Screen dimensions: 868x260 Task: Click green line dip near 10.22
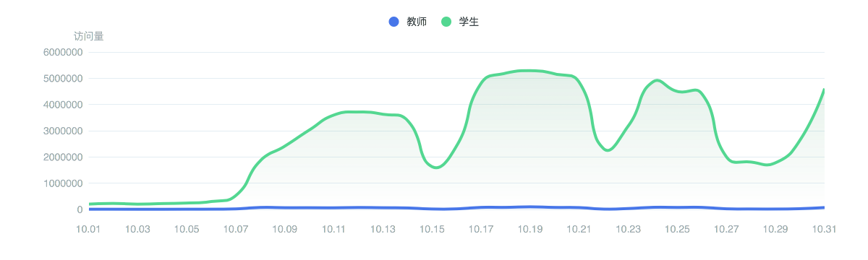click(x=608, y=150)
